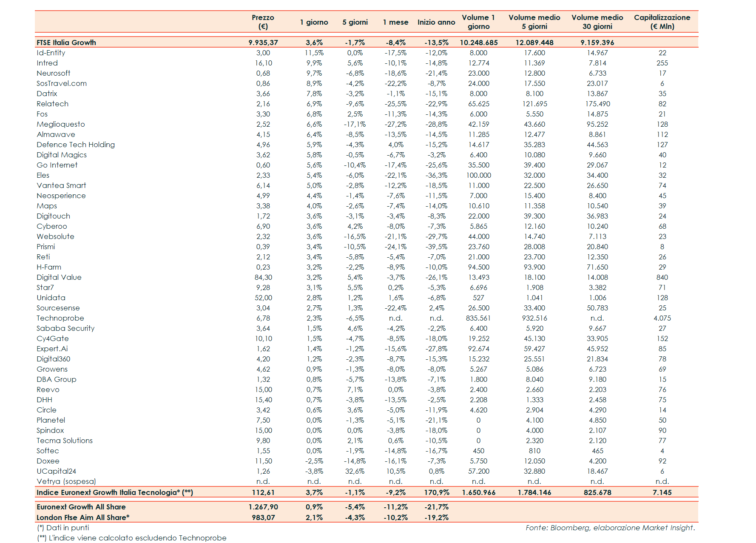This screenshot has width=756, height=543.
Task: Click the "Id-Entity" row label
Action: (51, 53)
